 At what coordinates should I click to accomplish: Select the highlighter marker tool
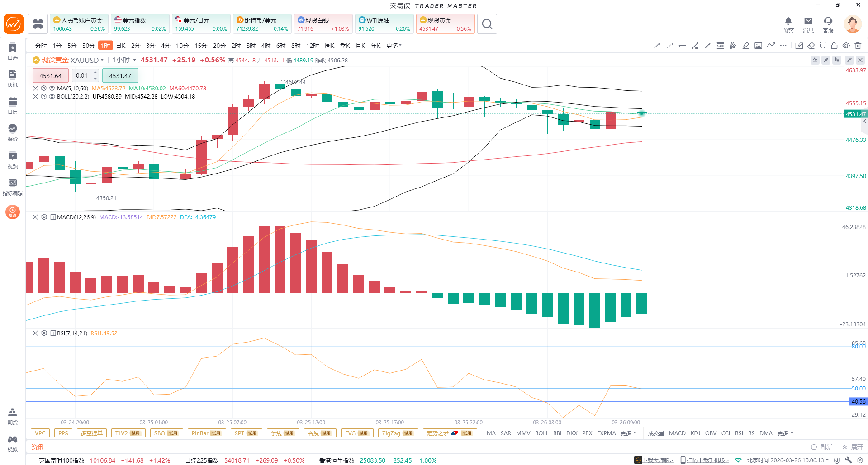click(746, 46)
